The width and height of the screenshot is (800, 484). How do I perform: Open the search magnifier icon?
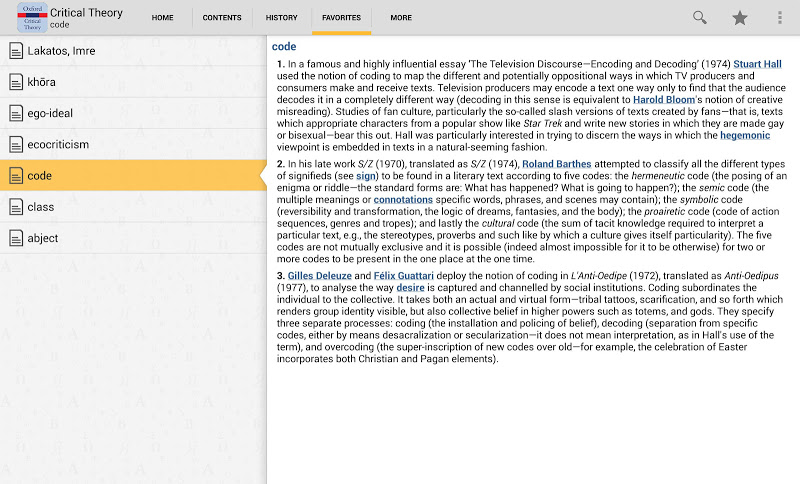tap(699, 18)
